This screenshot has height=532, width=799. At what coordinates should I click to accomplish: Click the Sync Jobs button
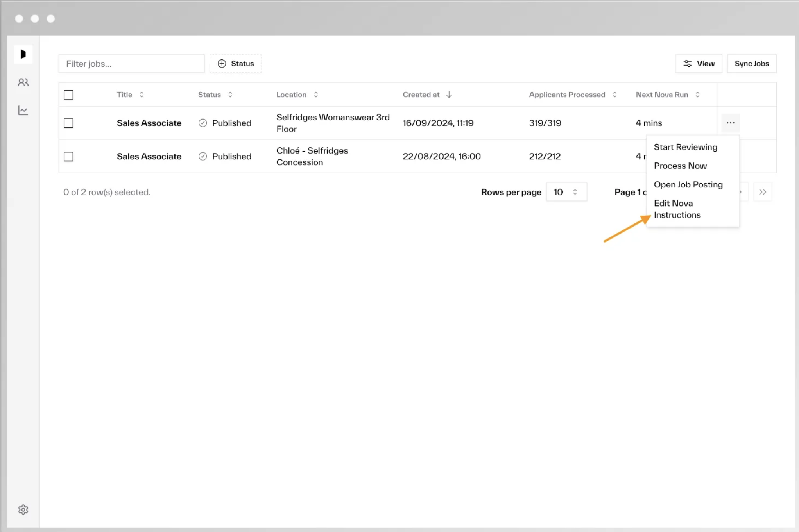click(x=751, y=64)
